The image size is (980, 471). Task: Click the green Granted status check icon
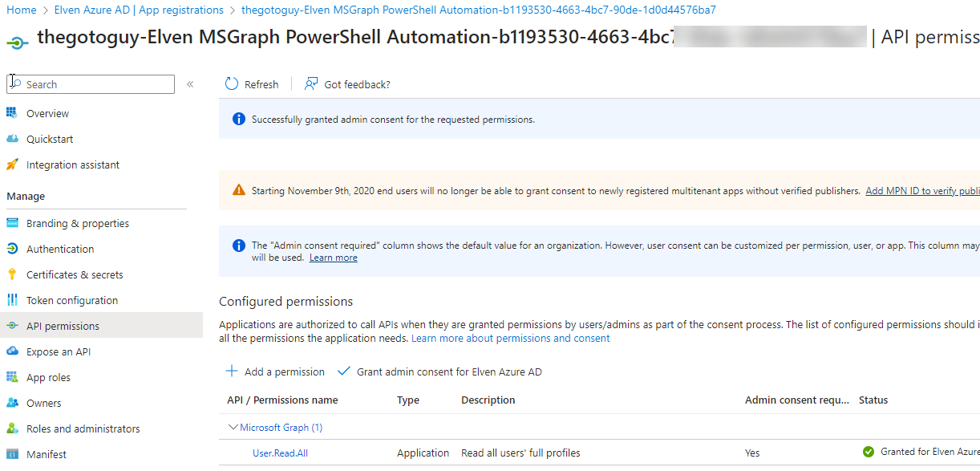click(x=868, y=452)
